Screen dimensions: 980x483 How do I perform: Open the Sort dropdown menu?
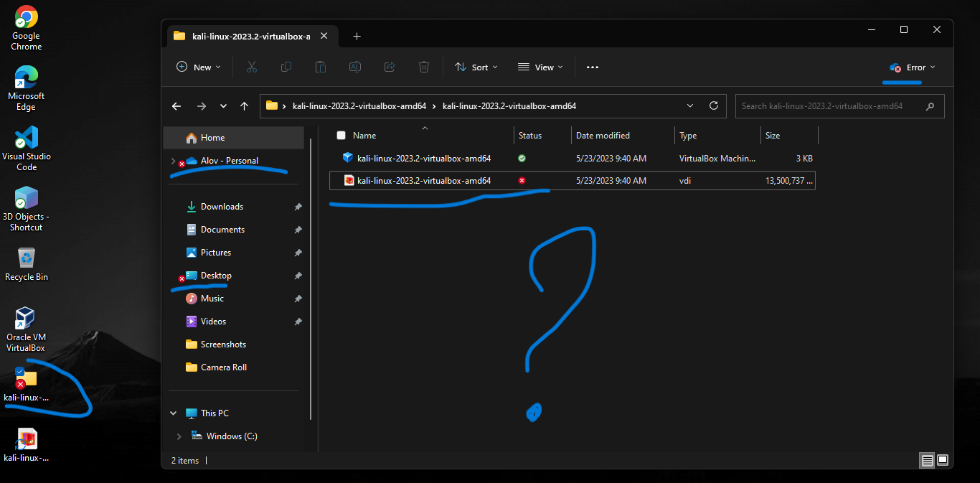pyautogui.click(x=476, y=67)
